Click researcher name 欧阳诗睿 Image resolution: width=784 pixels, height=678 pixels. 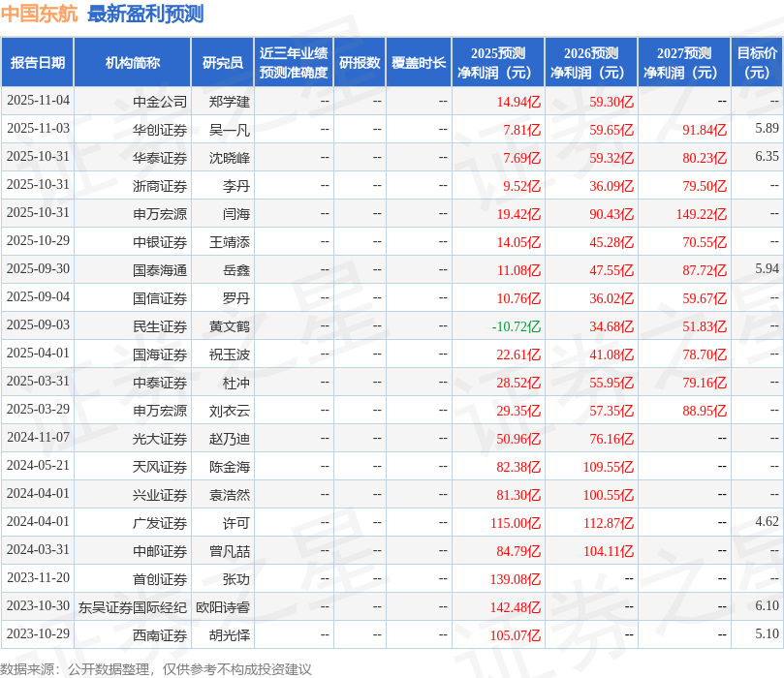223,607
